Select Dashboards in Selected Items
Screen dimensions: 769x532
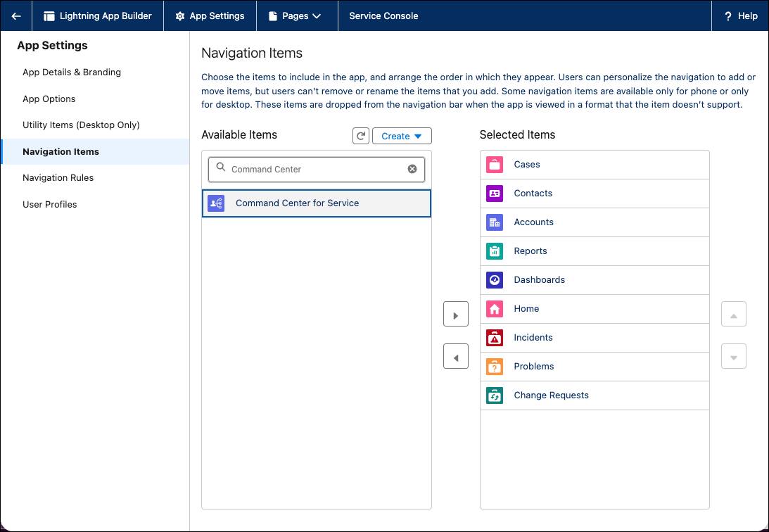pos(595,280)
